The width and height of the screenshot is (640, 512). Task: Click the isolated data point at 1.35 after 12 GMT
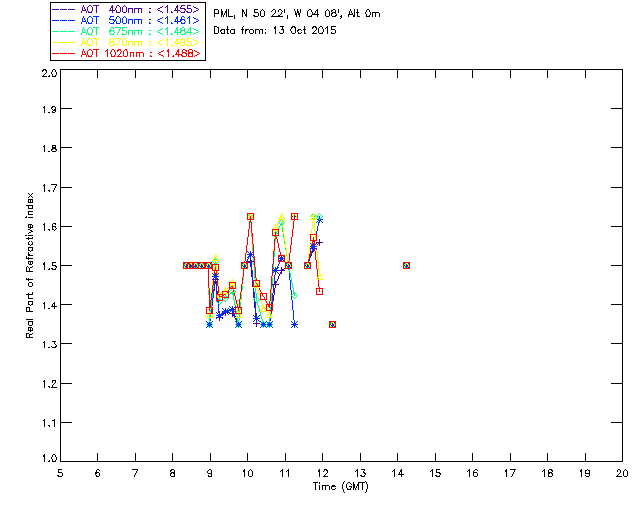[332, 325]
